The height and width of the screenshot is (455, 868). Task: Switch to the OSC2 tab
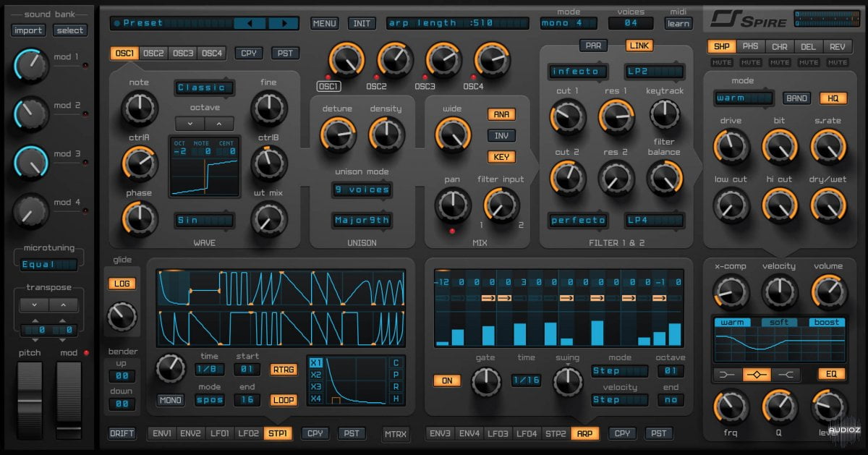tap(153, 53)
